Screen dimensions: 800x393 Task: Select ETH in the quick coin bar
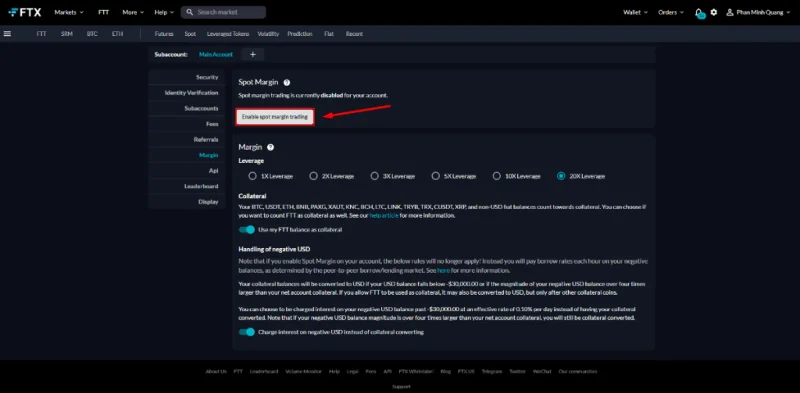[117, 34]
